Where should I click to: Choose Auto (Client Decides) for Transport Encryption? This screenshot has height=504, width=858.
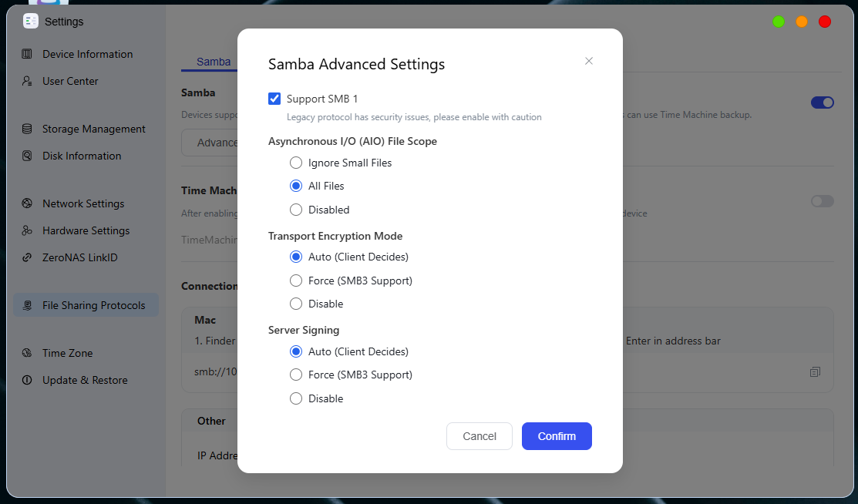(x=296, y=257)
